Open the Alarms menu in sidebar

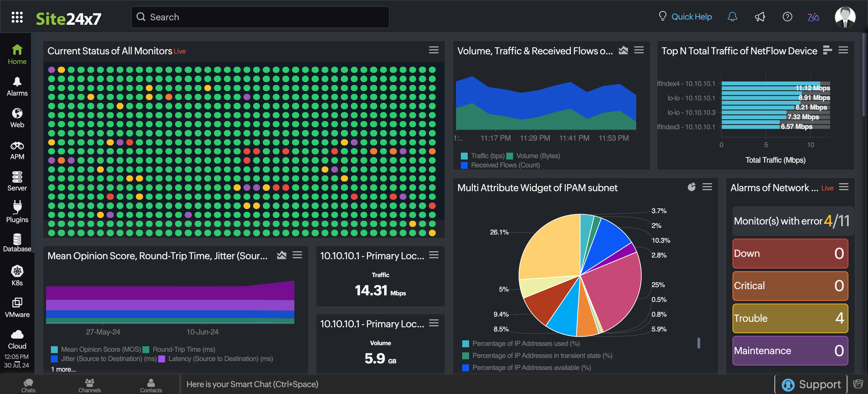[x=17, y=87]
